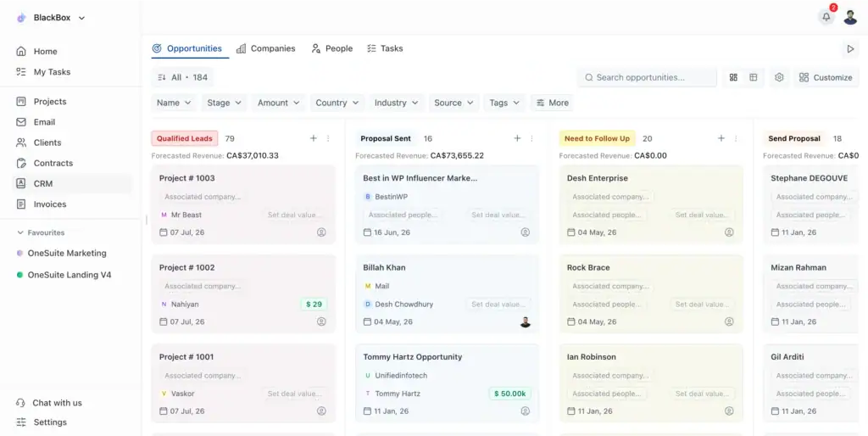Click the calendar date on Project # 1003
This screenshot has height=436, width=868.
coord(182,232)
